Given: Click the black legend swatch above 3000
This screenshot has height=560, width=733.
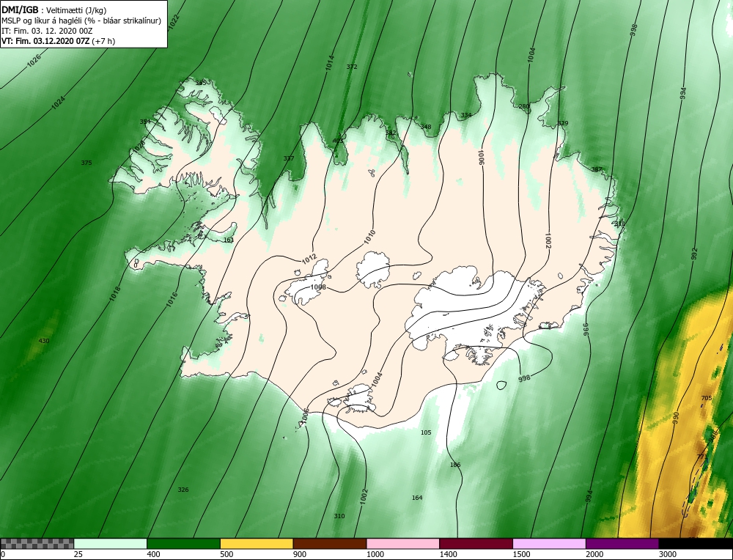Looking at the screenshot, I should pyautogui.click(x=696, y=544).
